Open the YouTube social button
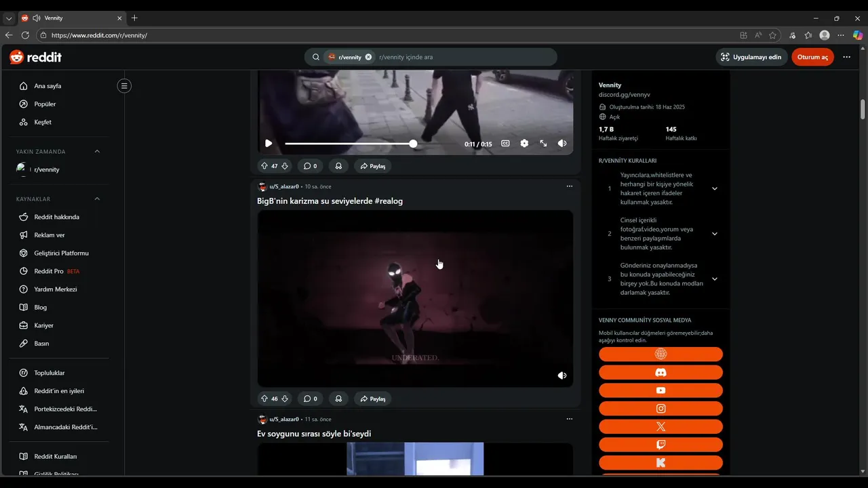 (660, 390)
